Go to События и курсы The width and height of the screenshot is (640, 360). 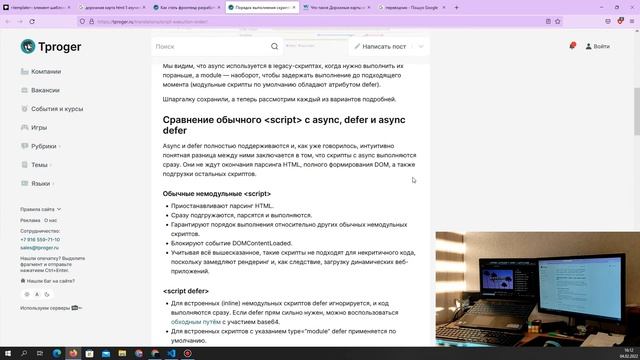pos(52,109)
